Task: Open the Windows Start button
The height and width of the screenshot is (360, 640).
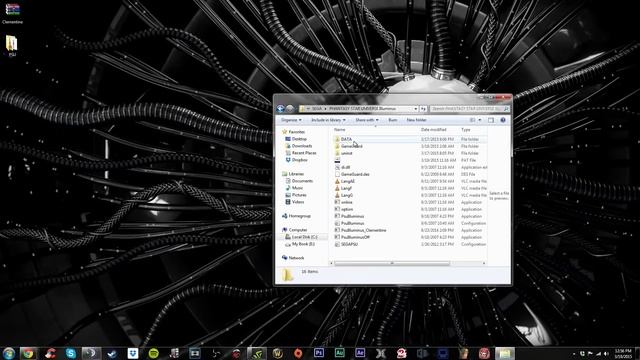Action: [x=9, y=353]
